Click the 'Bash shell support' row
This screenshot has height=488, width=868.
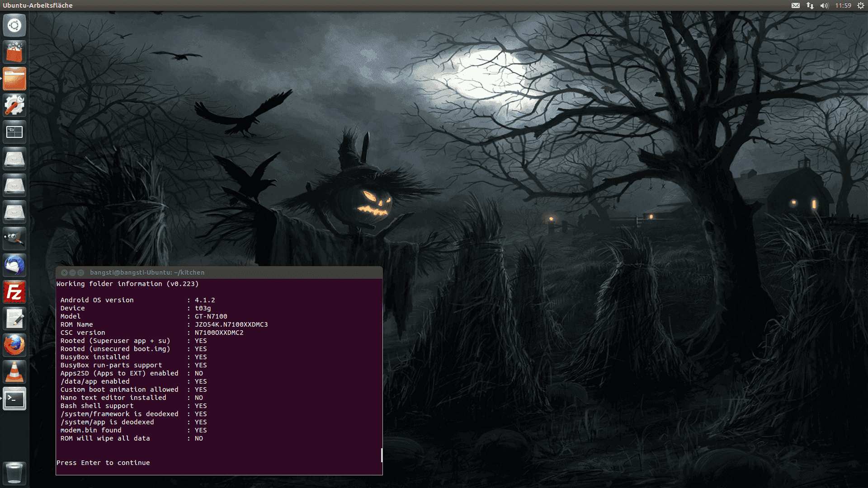(133, 406)
